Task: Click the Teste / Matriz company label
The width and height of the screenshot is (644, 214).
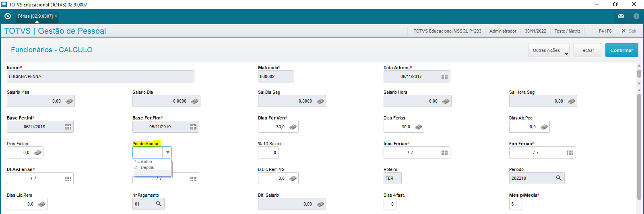Action: point(568,31)
